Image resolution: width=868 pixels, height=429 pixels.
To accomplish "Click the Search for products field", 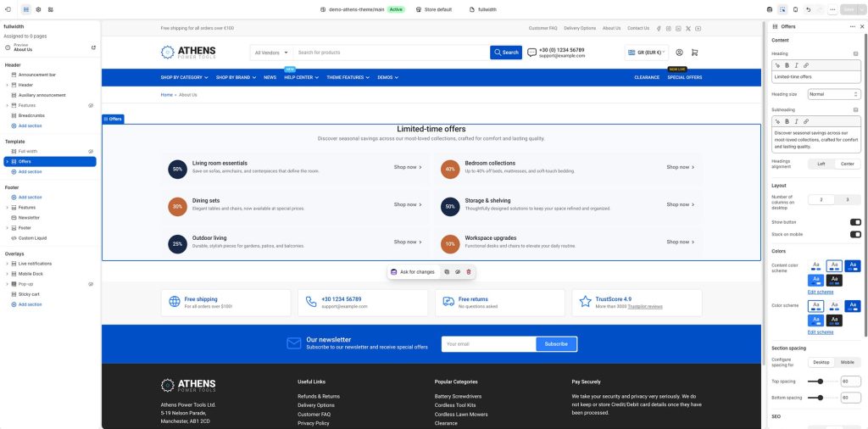I will point(392,53).
